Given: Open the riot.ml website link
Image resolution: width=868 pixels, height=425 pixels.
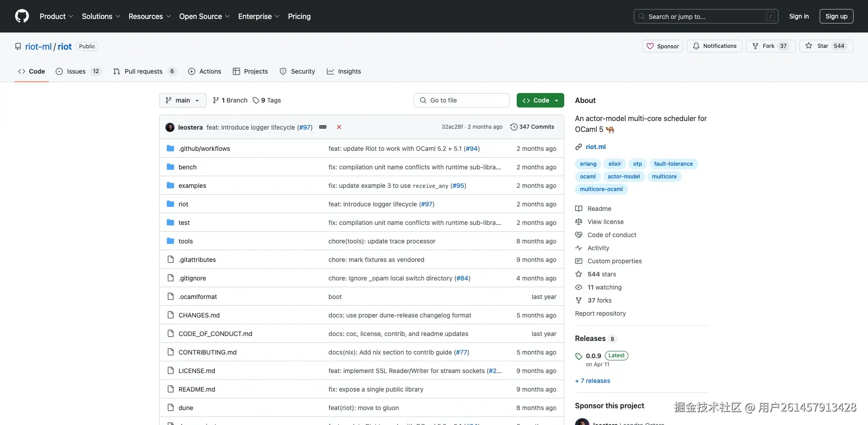Looking at the screenshot, I should coord(595,147).
